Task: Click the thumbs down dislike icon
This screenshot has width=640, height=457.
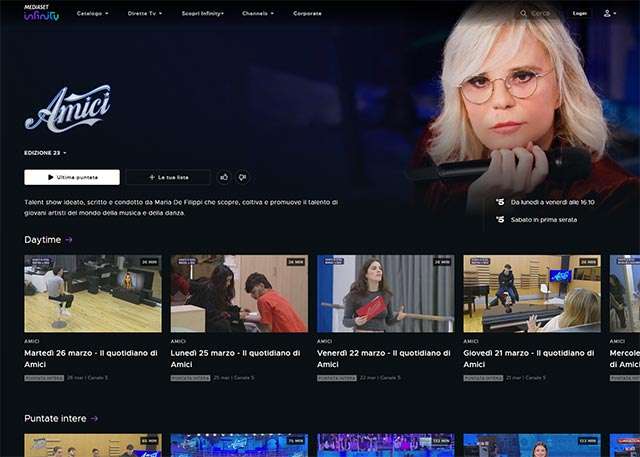Action: click(x=242, y=177)
